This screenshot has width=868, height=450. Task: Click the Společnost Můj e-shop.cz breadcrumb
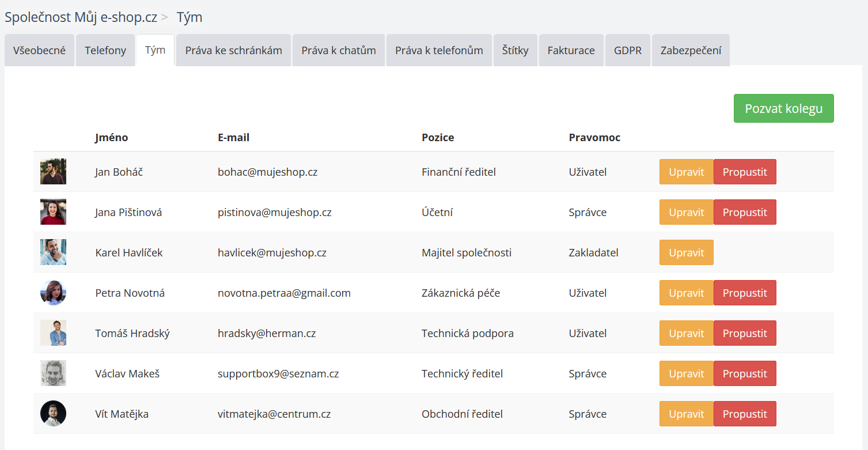[81, 17]
